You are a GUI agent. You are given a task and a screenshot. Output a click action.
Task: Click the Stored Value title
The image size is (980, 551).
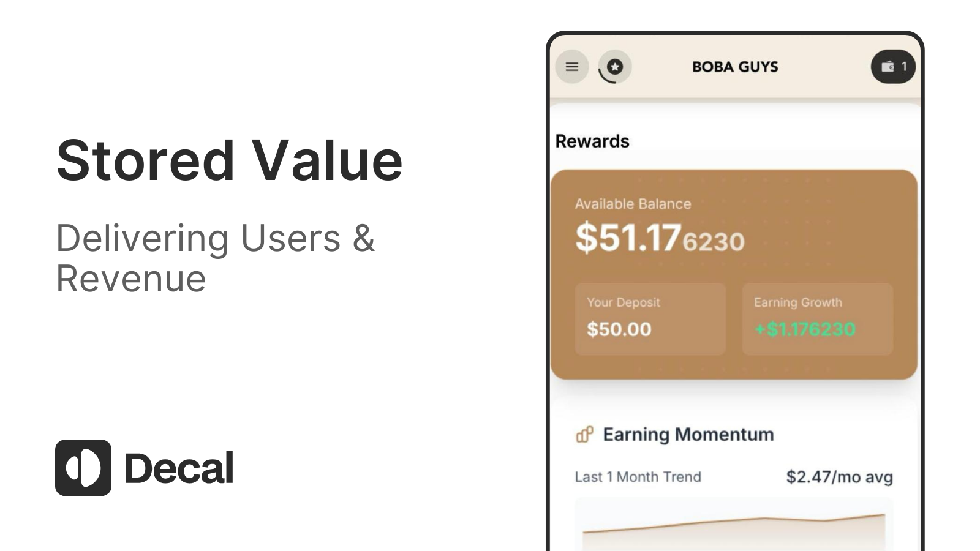tap(229, 160)
